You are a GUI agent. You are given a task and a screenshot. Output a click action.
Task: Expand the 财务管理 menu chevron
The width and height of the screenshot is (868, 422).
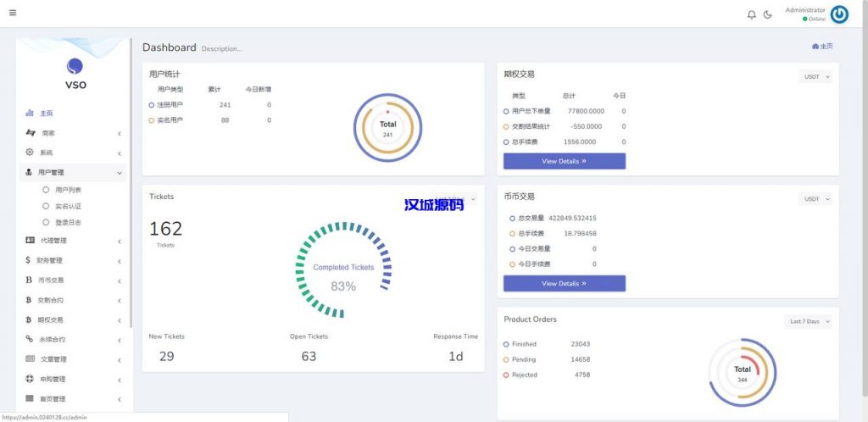pyautogui.click(x=120, y=261)
